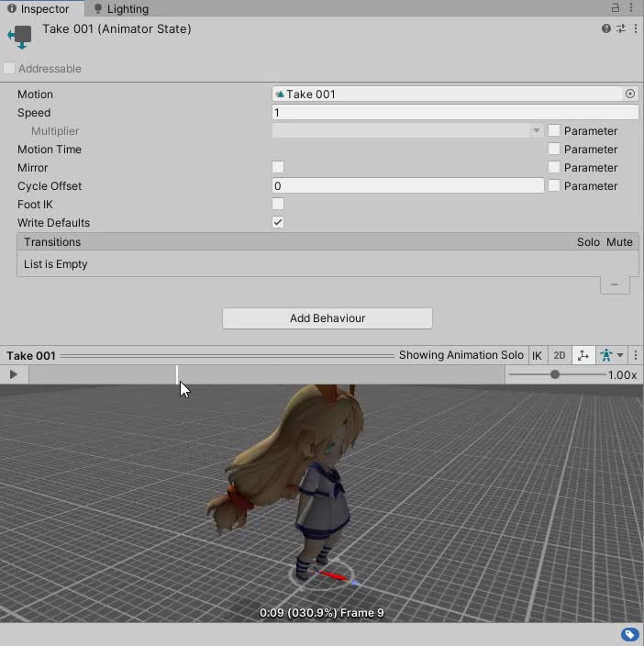Click the asset label tag icon
The width and height of the screenshot is (644, 646).
629,634
